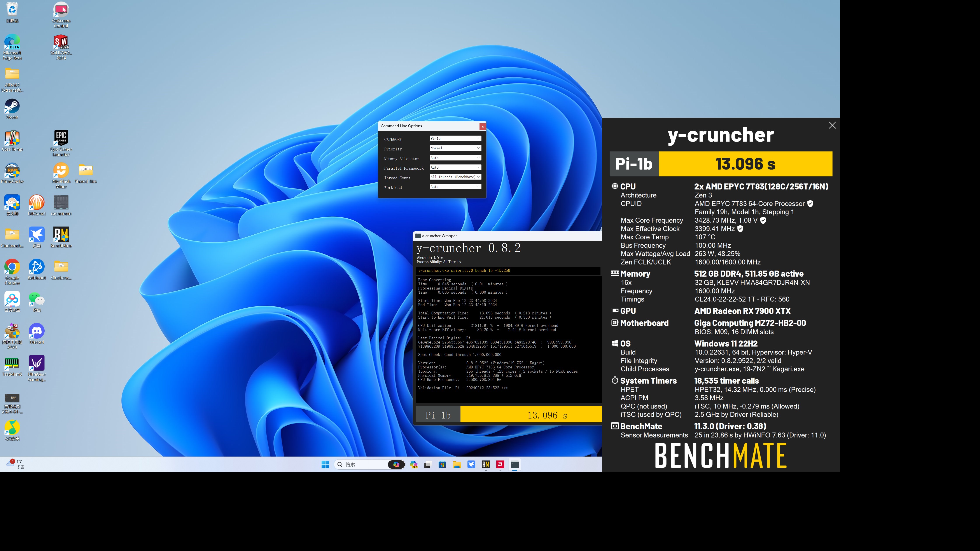Click 'Giga Computing MZ72-HB2-00' motherboard text
This screenshot has width=980, height=551.
coord(750,323)
